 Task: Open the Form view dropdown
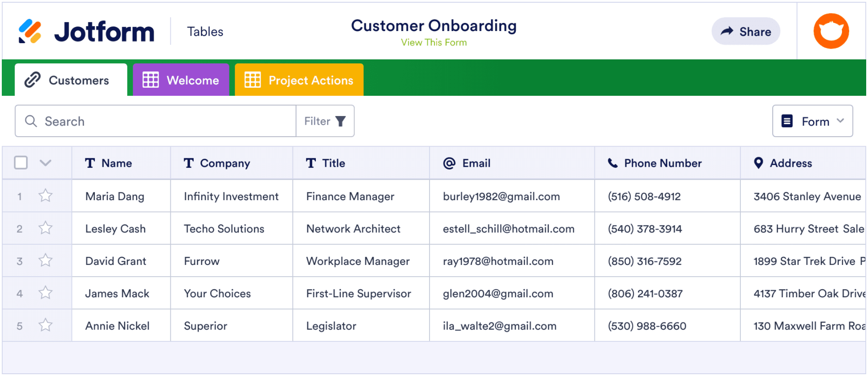coord(812,121)
